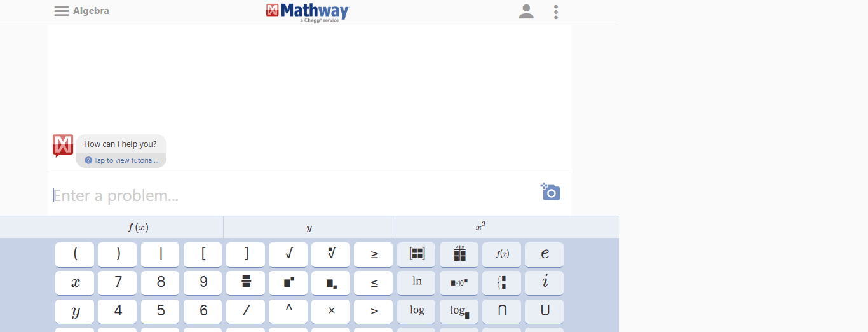Open the Algebra subject selector
Screen dimensions: 868x332
click(x=91, y=11)
